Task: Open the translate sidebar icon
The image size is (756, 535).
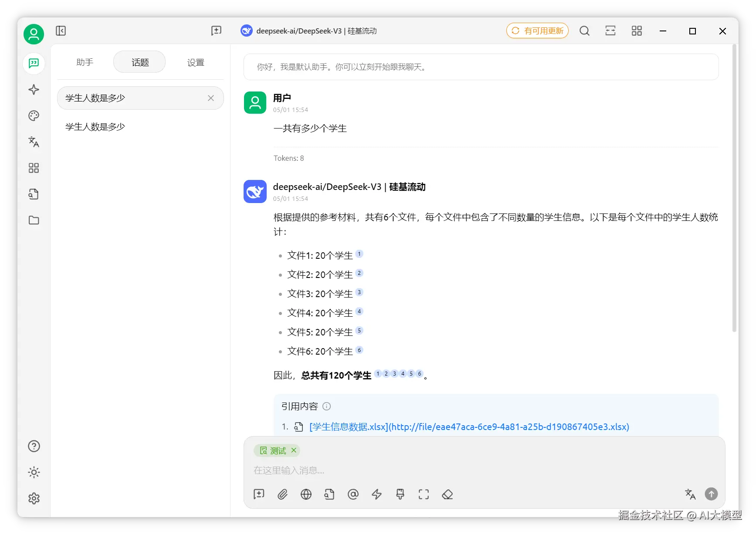Action: tap(34, 142)
